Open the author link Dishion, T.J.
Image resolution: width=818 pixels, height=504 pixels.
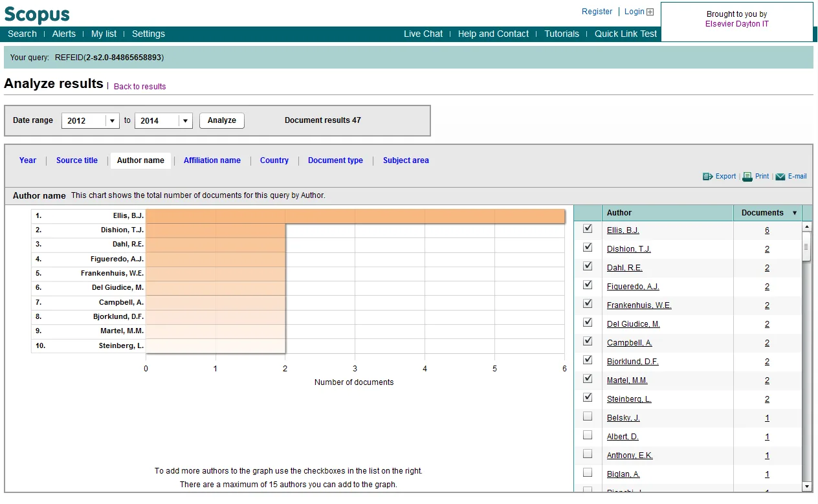click(x=628, y=248)
